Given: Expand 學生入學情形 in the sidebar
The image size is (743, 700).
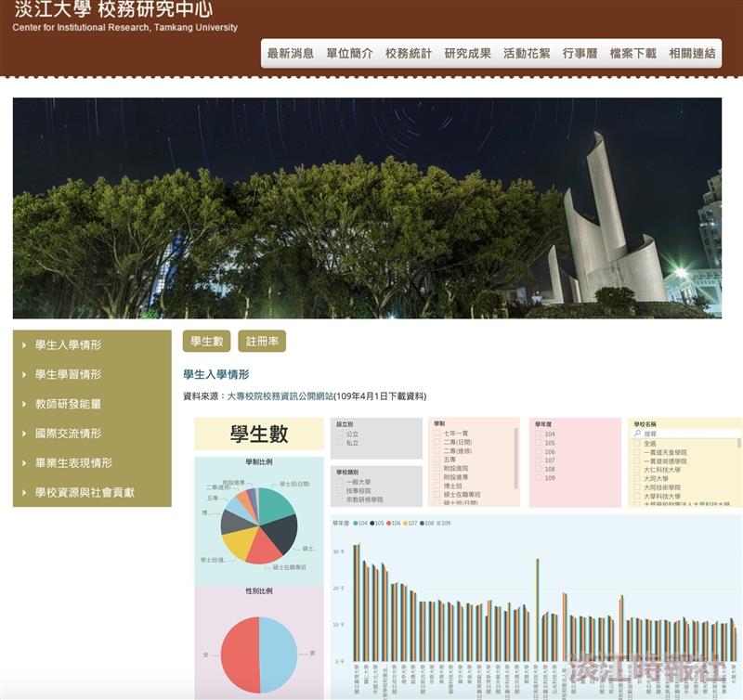Looking at the screenshot, I should [x=68, y=344].
